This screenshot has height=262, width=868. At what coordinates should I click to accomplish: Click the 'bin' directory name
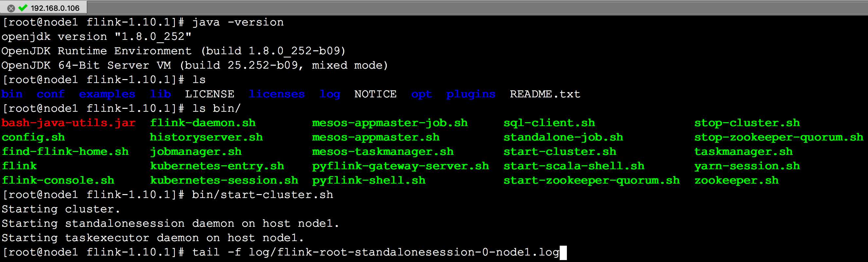click(x=12, y=94)
